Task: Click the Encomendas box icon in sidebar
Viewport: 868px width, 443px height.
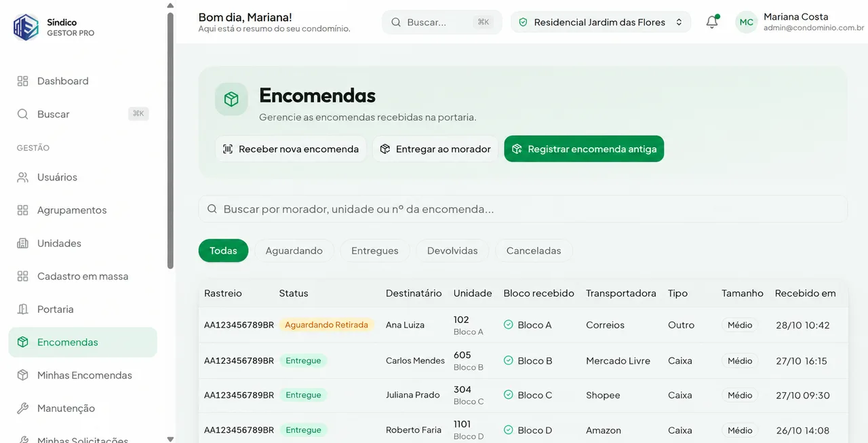Action: point(23,342)
